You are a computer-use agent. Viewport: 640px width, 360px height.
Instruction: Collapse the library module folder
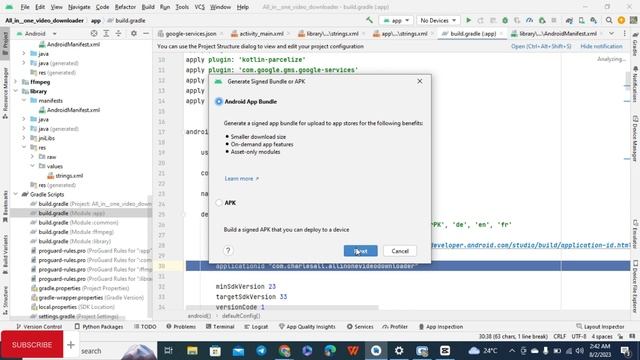coord(16,91)
